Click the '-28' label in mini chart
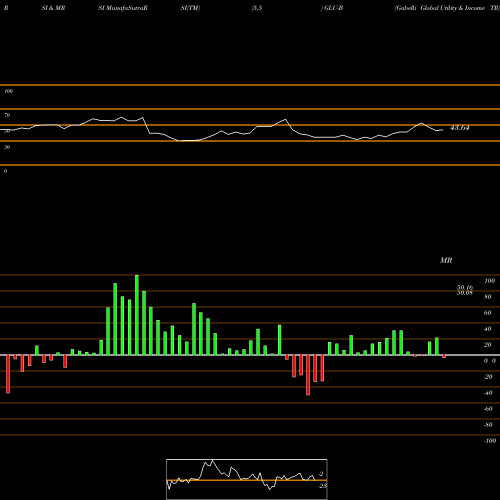Image resolution: width=500 pixels, height=500 pixels. point(323,486)
